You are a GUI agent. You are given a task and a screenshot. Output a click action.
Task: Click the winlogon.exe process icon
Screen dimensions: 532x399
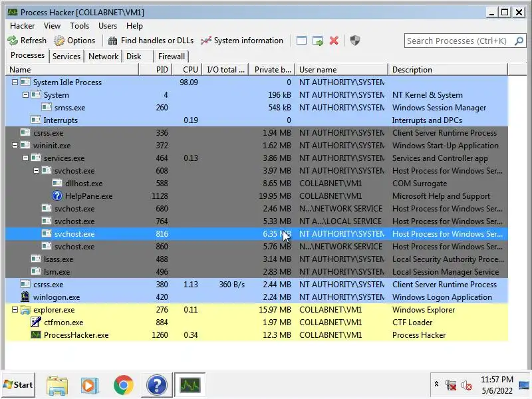25,297
